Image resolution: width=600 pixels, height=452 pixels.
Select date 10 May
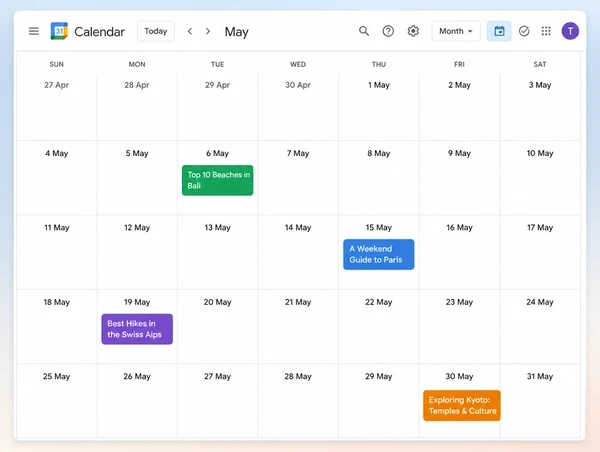pyautogui.click(x=540, y=153)
